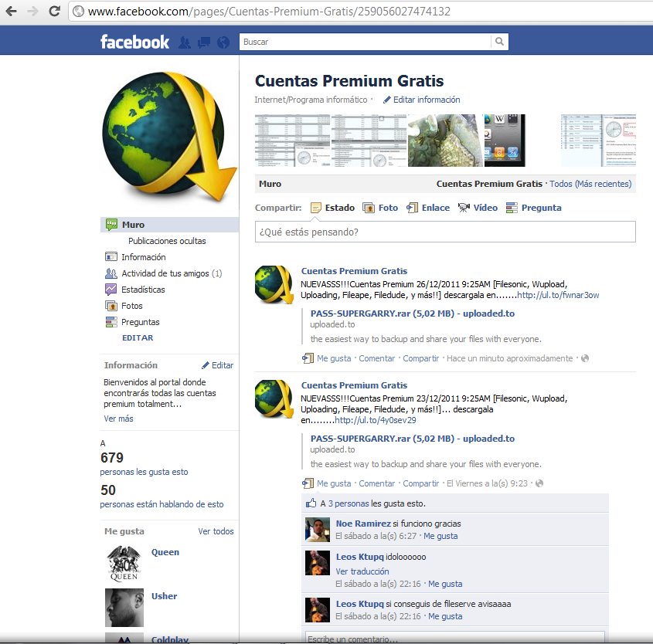
Task: Open the Fotos section
Action: click(131, 306)
